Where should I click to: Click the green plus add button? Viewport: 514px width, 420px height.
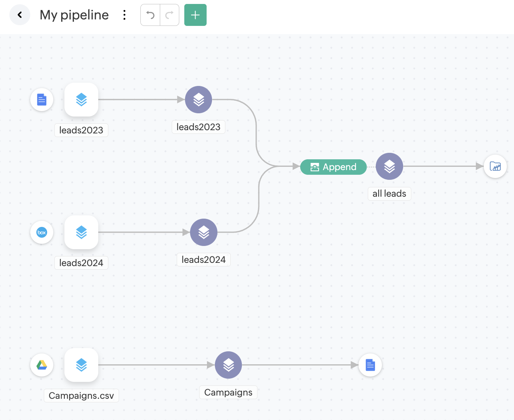click(195, 15)
